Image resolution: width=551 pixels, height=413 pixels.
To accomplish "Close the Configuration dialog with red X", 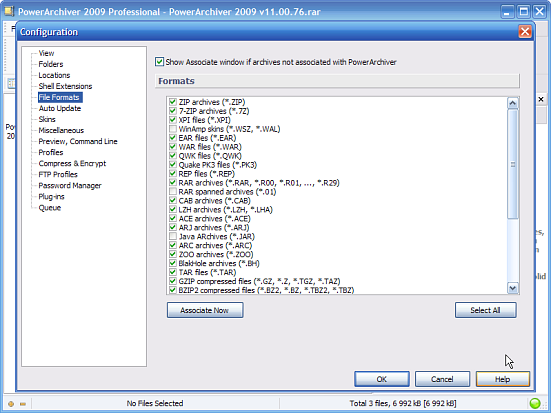I will (x=525, y=32).
